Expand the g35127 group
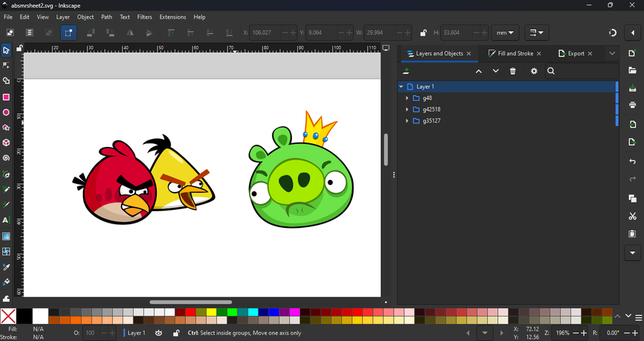This screenshot has height=341, width=644. (x=407, y=121)
